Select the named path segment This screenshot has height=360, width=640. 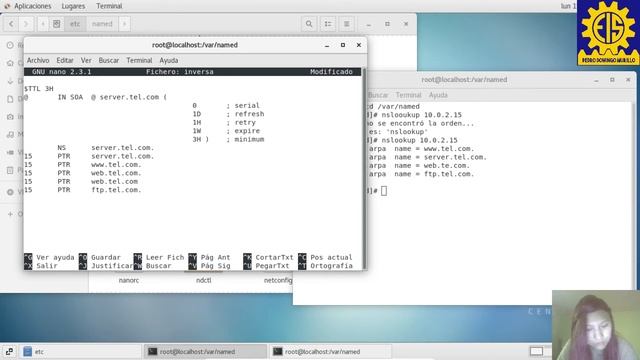[102, 24]
